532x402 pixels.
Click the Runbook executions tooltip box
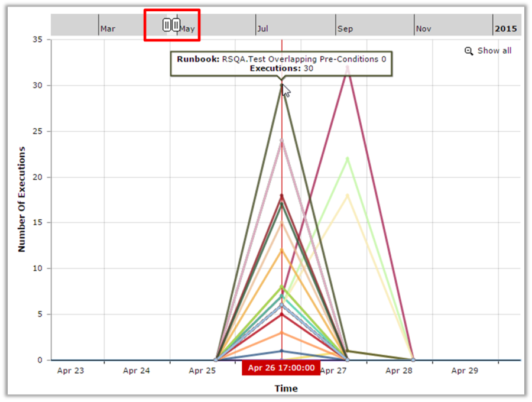[x=281, y=64]
